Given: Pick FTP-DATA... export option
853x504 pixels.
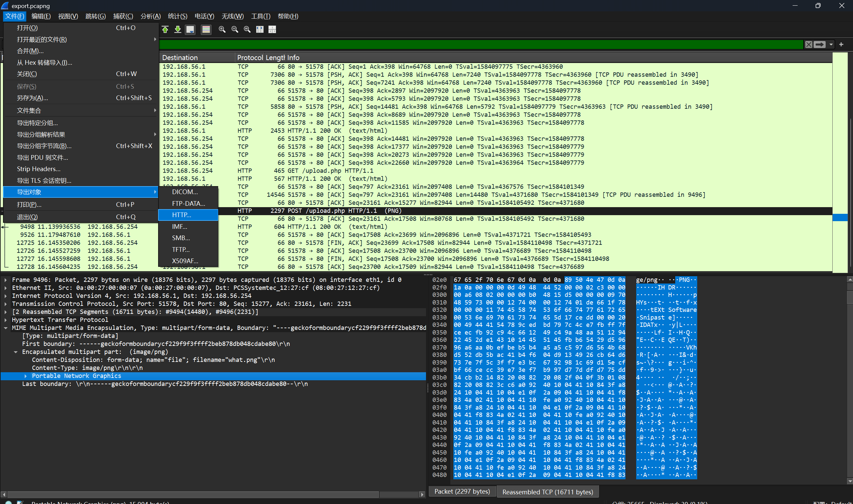Looking at the screenshot, I should tap(188, 203).
